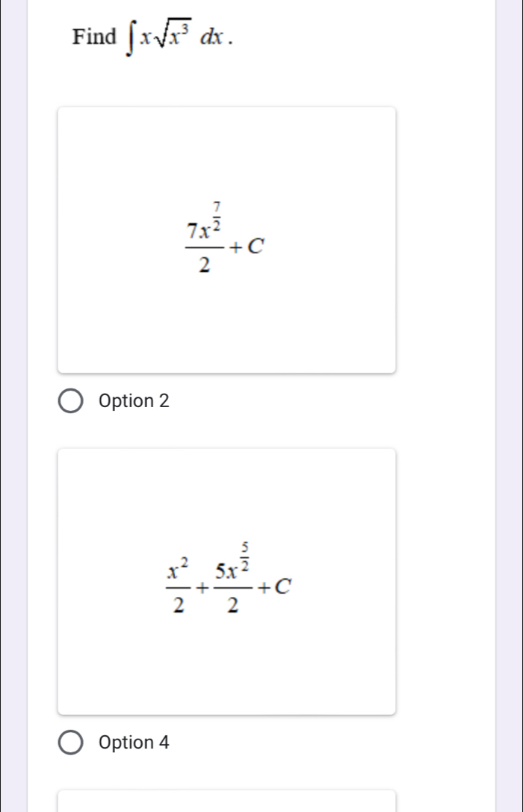Click the "Option 4" label text

pos(134,743)
